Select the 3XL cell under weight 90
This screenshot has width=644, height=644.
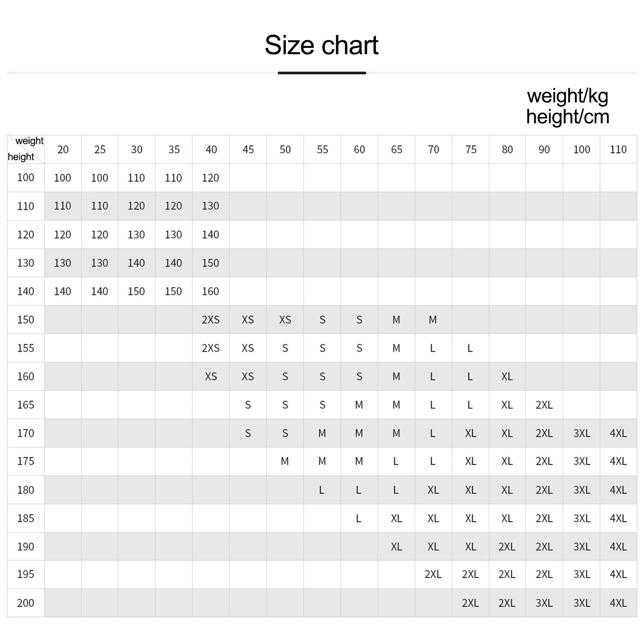click(x=544, y=603)
